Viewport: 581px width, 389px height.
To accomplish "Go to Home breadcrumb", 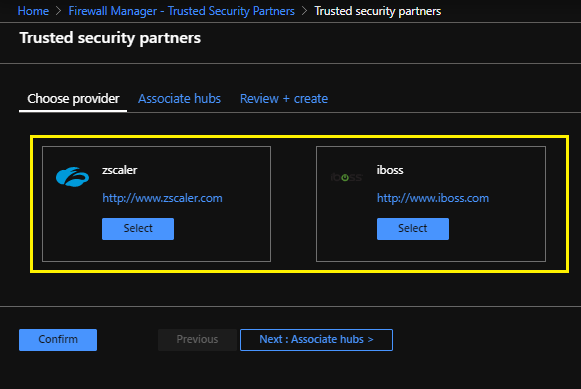I will [x=33, y=11].
